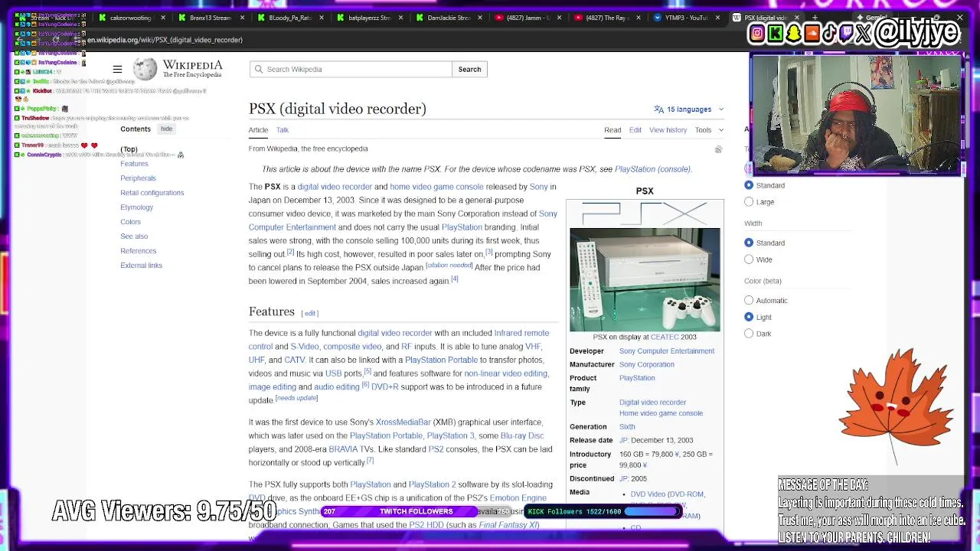Expand the 15 languages dropdown
Image resolution: width=980 pixels, height=551 pixels.
coord(689,109)
